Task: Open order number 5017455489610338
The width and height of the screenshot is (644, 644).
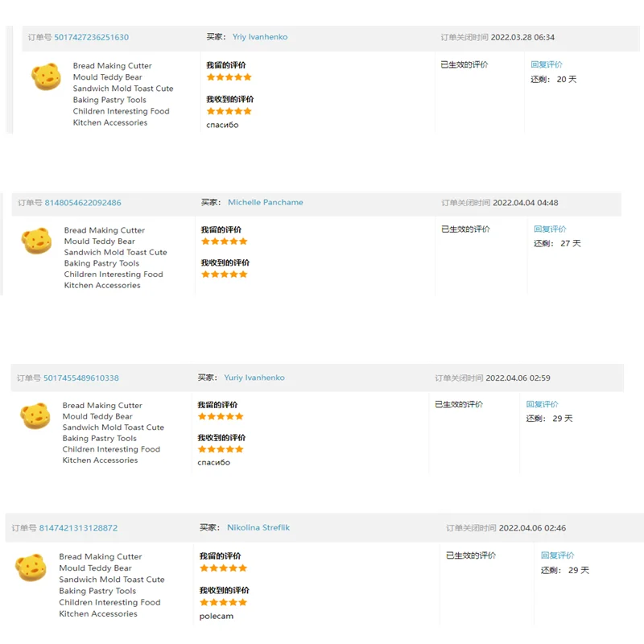Action: click(81, 378)
